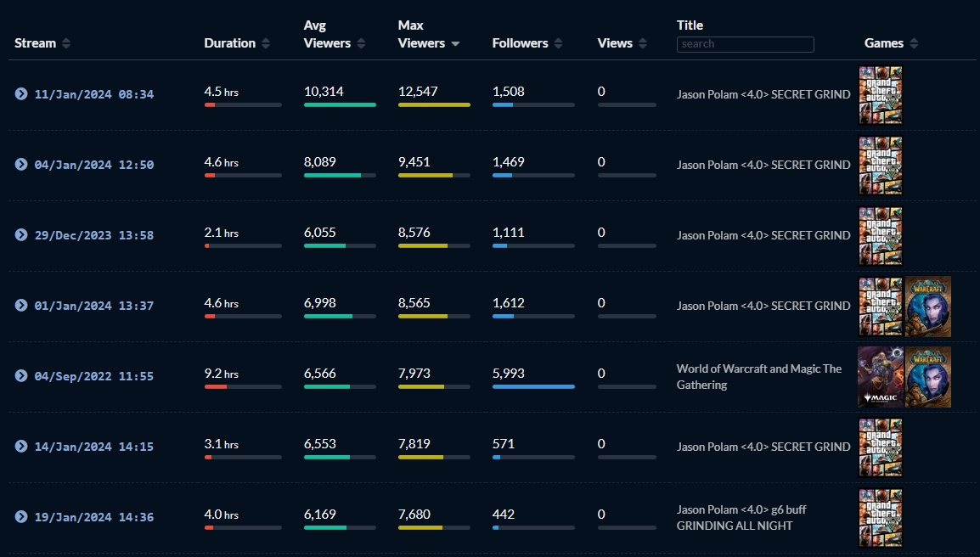
Task: Click the Games column header
Action: pyautogui.click(x=884, y=43)
